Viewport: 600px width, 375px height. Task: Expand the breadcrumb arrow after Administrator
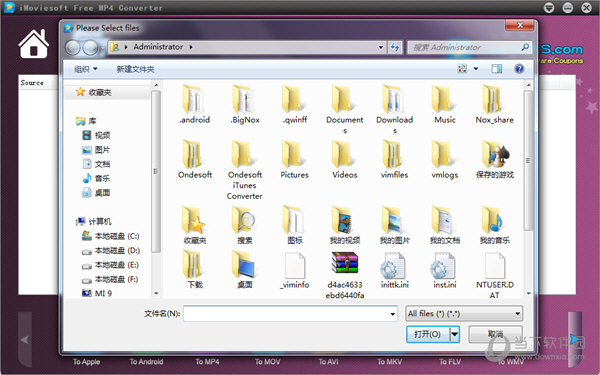coord(191,47)
